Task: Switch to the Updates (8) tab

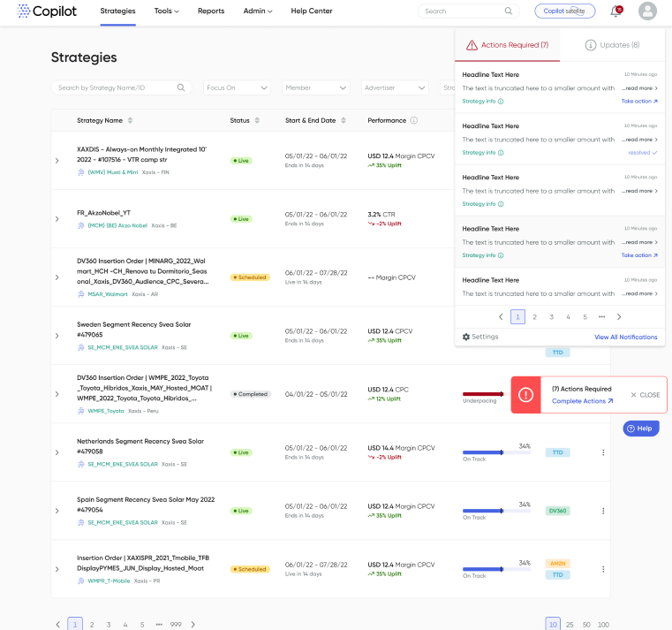Action: [x=612, y=45]
